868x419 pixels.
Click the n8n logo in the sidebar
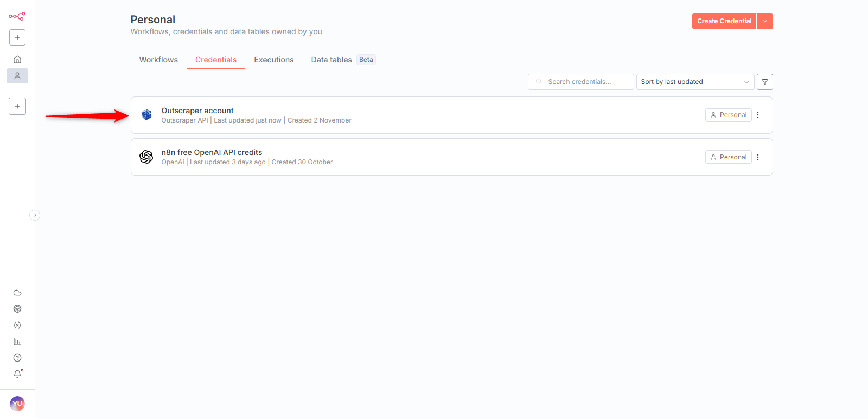click(x=17, y=16)
